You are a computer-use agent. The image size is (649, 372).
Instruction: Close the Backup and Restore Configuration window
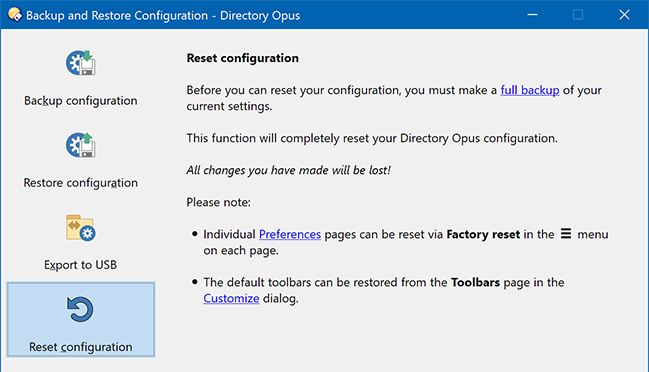pos(625,15)
